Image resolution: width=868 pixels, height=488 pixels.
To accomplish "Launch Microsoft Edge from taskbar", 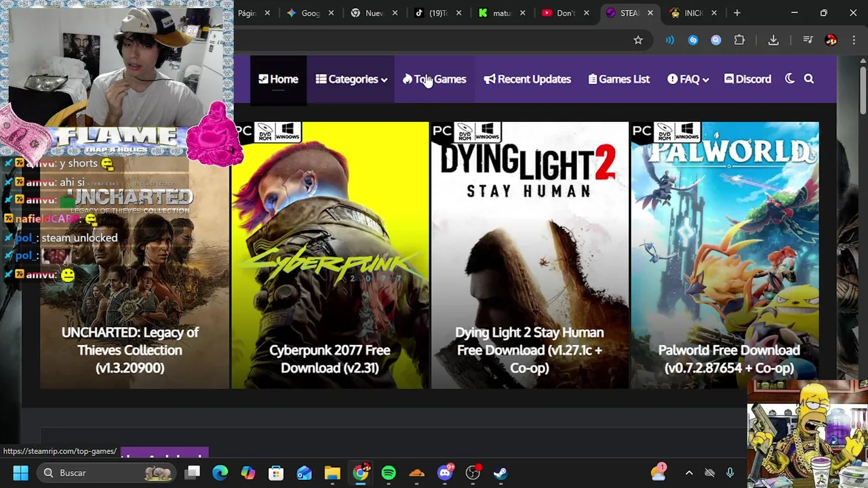I will tap(220, 472).
